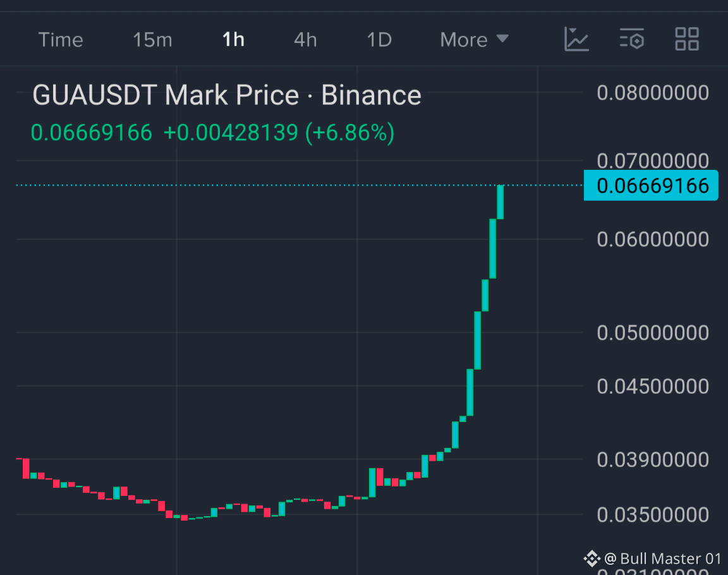728x575 pixels.
Task: Click the GUAUSDT Mark Price title
Action: pos(227,95)
